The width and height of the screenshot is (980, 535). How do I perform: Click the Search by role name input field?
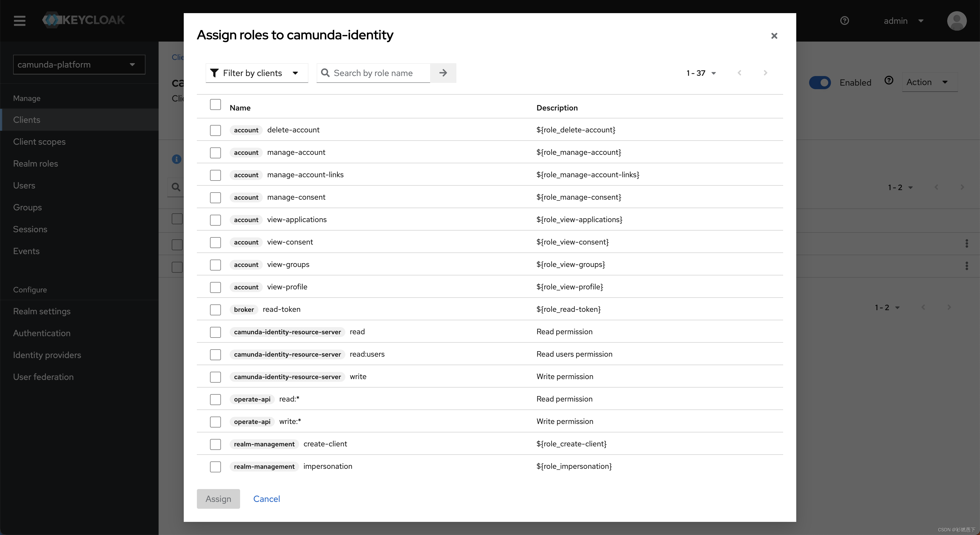377,72
